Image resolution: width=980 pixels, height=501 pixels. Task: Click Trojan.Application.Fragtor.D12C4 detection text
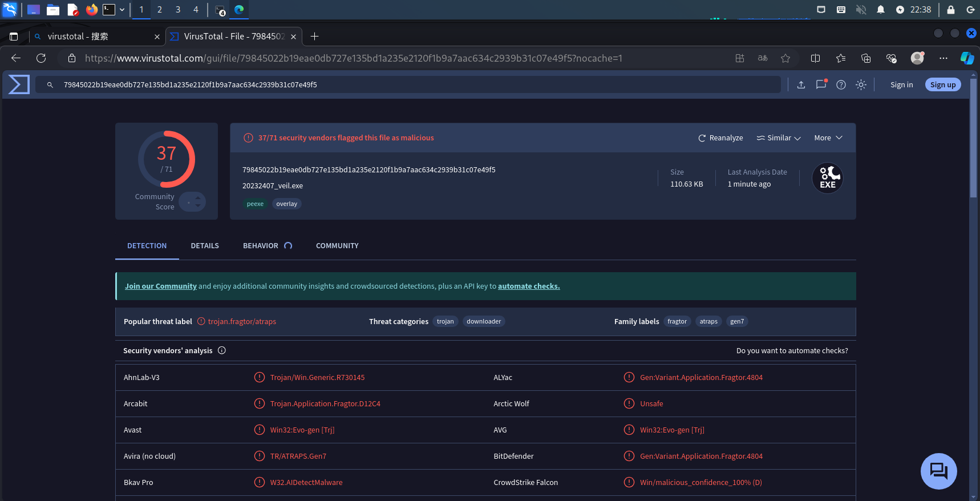(x=325, y=404)
